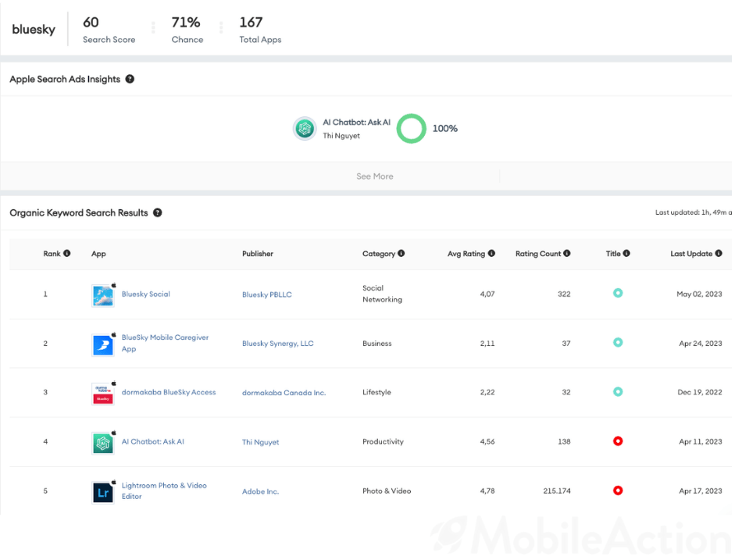Click the AI Chatbot app icon in row 4

click(x=102, y=444)
